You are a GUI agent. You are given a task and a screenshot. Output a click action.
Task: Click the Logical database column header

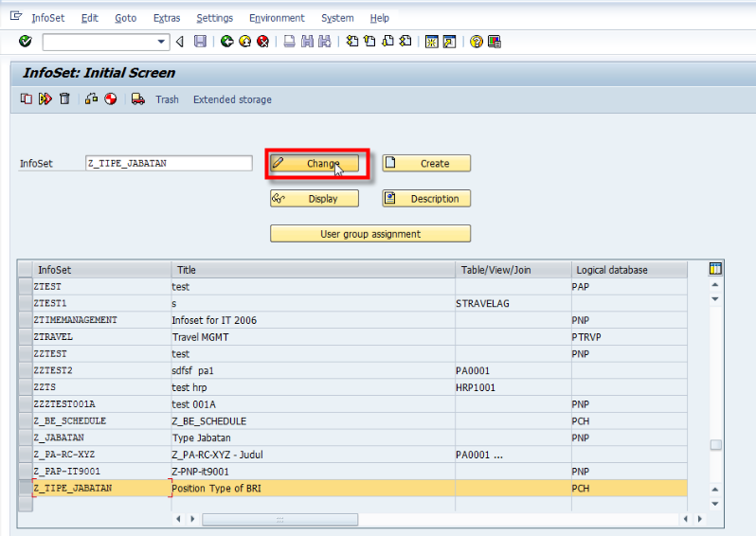click(629, 270)
